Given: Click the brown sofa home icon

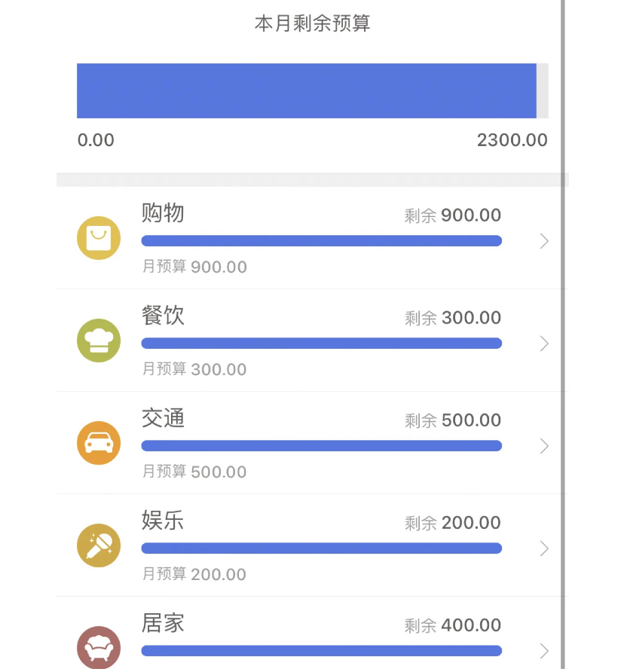Looking at the screenshot, I should [x=99, y=648].
